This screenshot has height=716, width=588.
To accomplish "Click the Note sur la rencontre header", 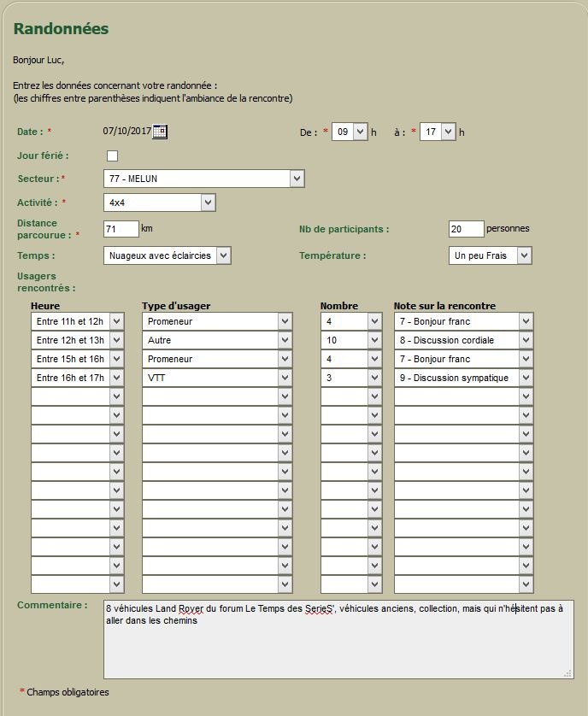I will tap(444, 306).
